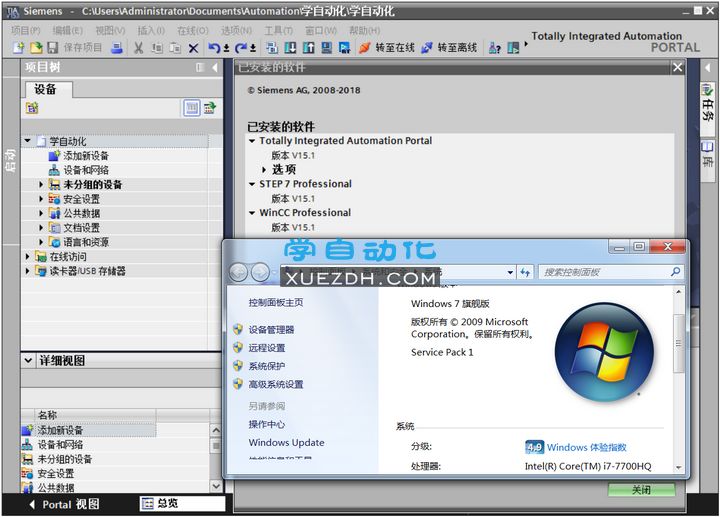720x517 pixels.
Task: Click the 总览 overview tab
Action: 182,503
